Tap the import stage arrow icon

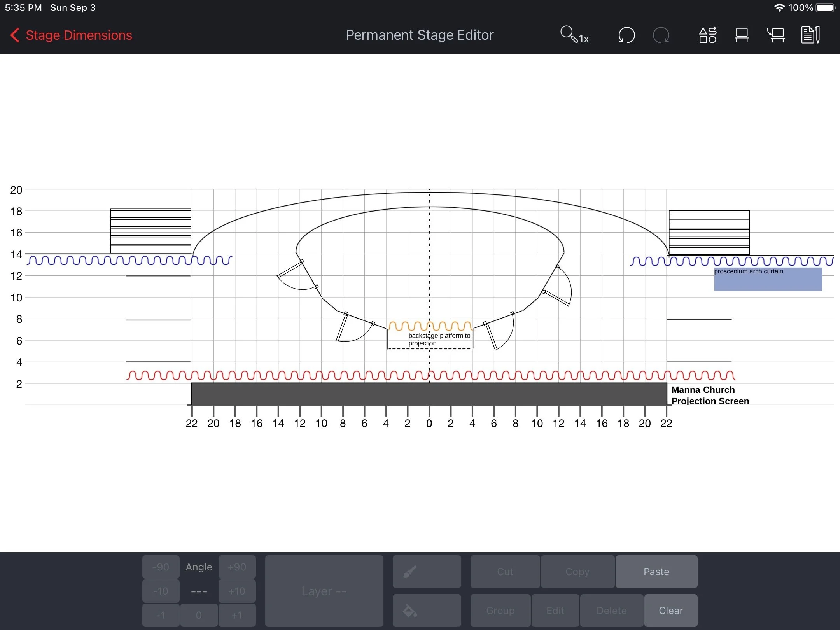click(776, 35)
